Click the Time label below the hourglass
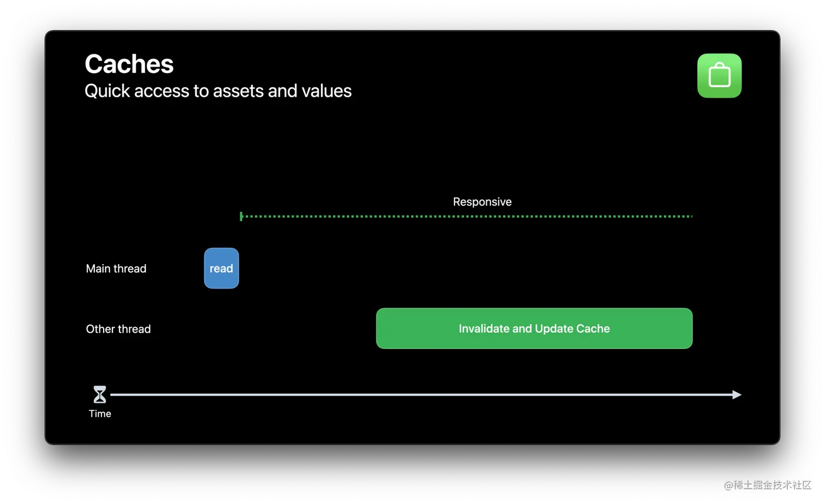The image size is (825, 504). coord(100,413)
